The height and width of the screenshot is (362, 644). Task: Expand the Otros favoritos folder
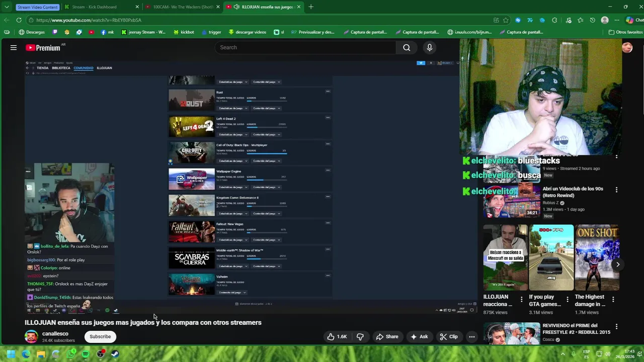pos(625,32)
